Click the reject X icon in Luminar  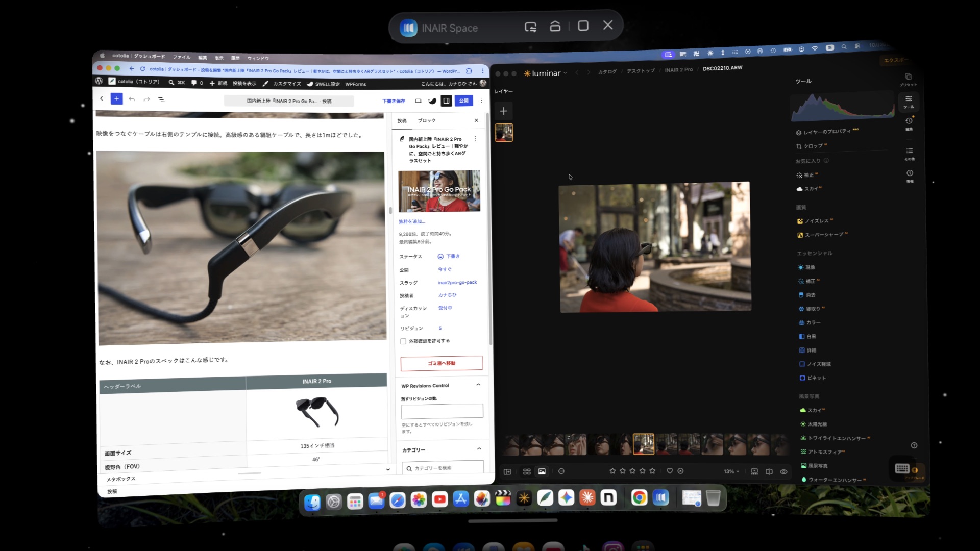[680, 471]
